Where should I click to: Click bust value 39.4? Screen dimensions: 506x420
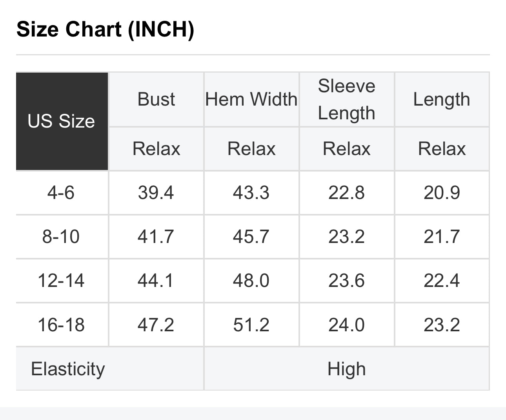(156, 193)
